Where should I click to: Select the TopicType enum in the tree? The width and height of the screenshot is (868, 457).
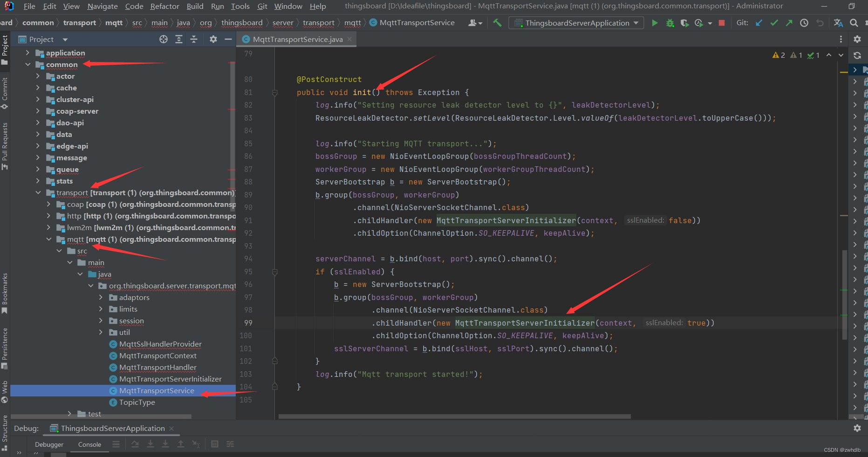point(137,402)
